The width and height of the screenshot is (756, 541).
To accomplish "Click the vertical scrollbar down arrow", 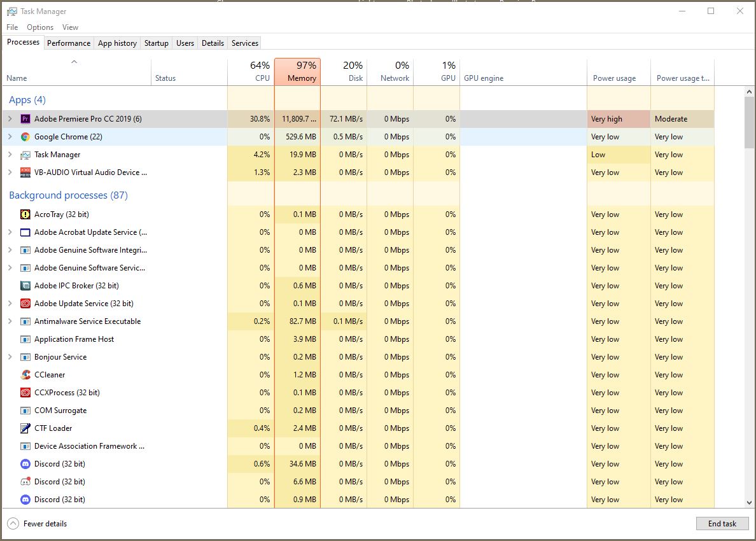I will 748,503.
